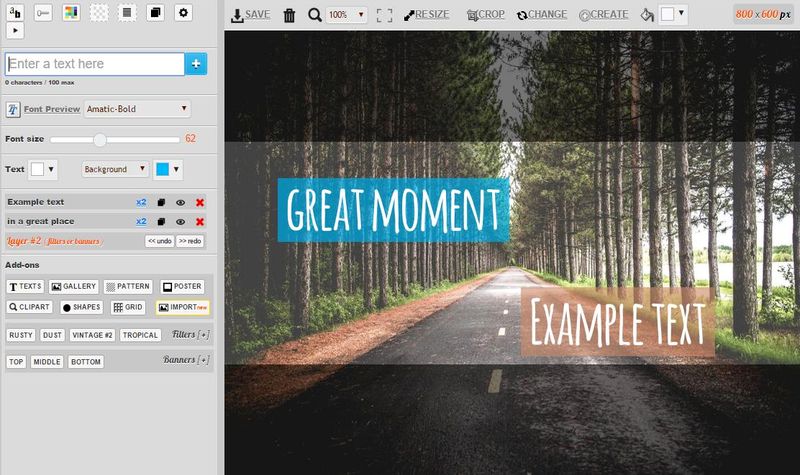Toggle visibility of 'in a great place' layer

click(x=180, y=221)
